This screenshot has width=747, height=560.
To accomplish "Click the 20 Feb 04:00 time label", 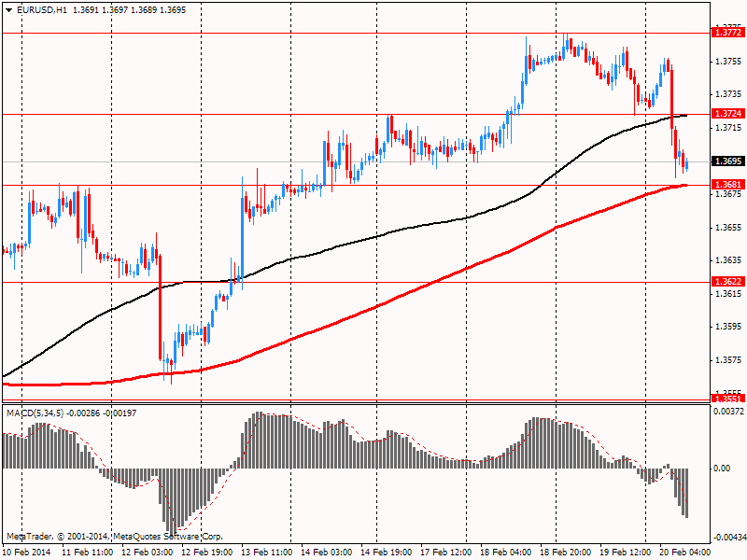I will pos(684,552).
